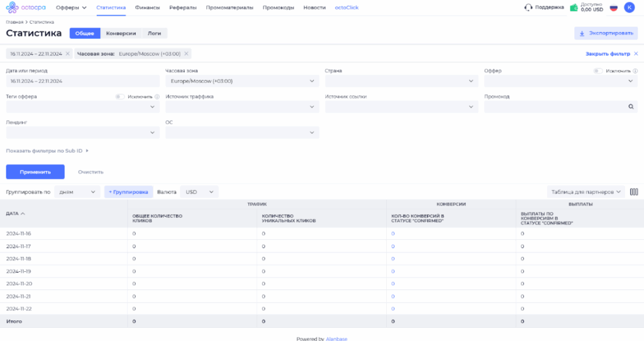Viewport: 644px width, 341px height.
Task: Click the octospa logo icon
Action: 11,8
